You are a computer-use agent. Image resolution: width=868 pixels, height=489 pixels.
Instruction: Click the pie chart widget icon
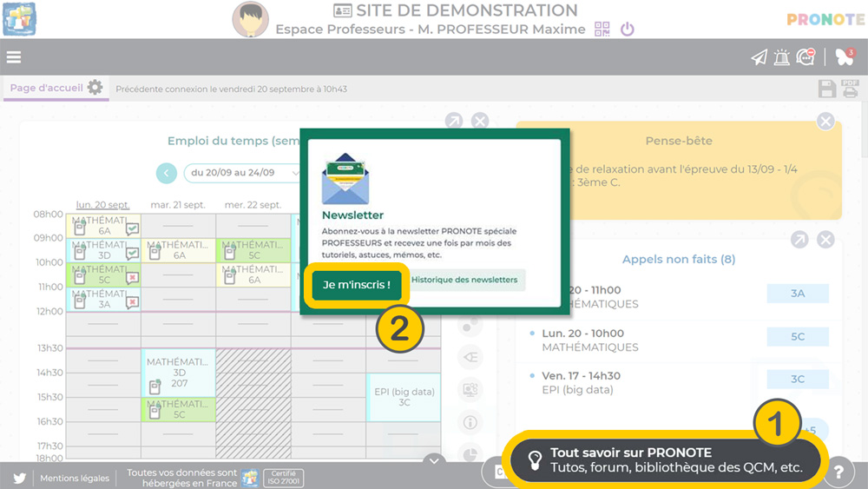pos(470,454)
